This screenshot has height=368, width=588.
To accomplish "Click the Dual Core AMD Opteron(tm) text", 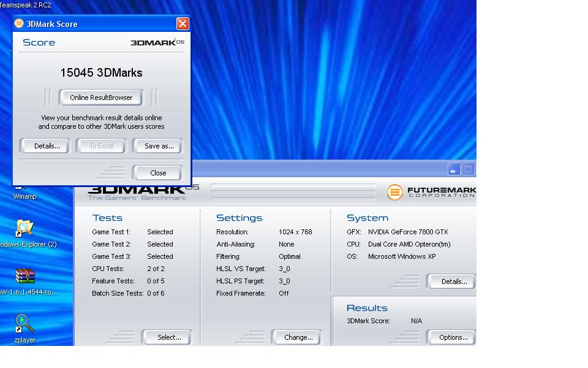I will point(409,244).
